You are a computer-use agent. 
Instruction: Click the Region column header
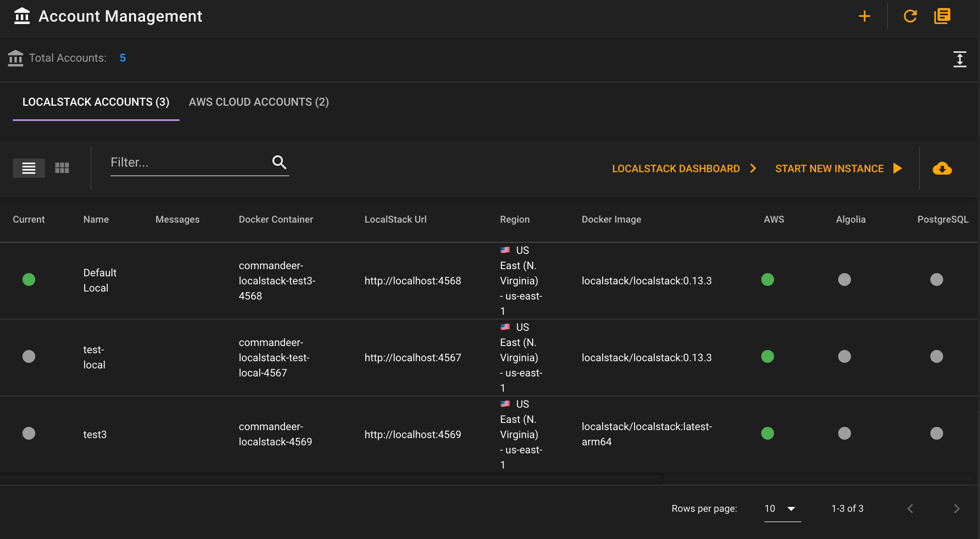click(x=515, y=219)
